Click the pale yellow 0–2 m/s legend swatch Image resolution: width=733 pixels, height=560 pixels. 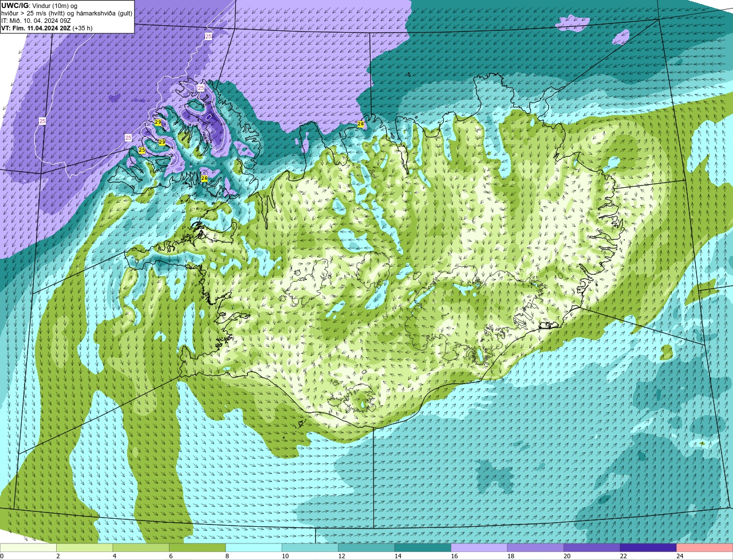(28, 547)
